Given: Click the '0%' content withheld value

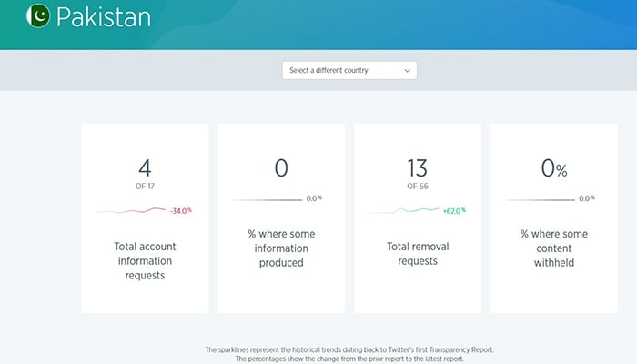Looking at the screenshot, I should (553, 168).
